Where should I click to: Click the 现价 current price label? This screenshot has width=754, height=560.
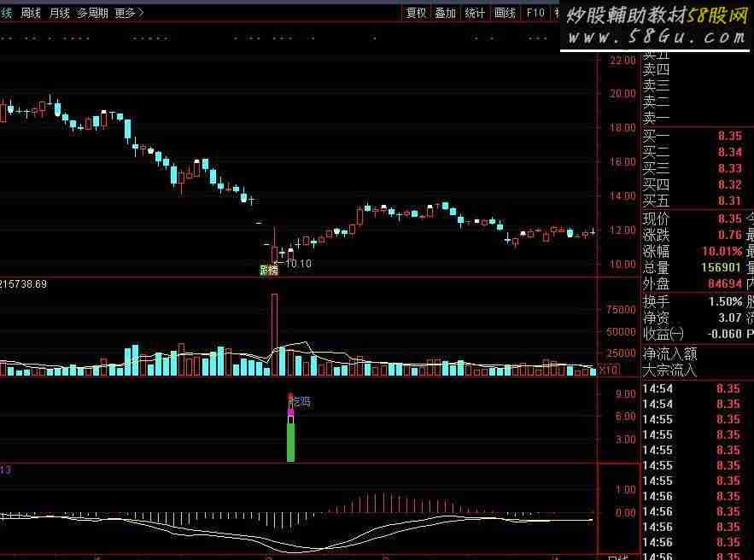pyautogui.click(x=656, y=219)
